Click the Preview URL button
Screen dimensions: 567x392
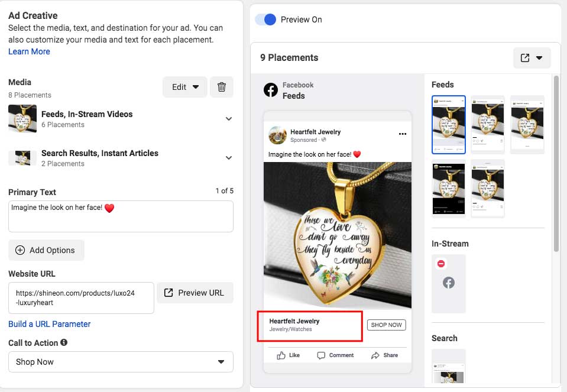pos(195,293)
